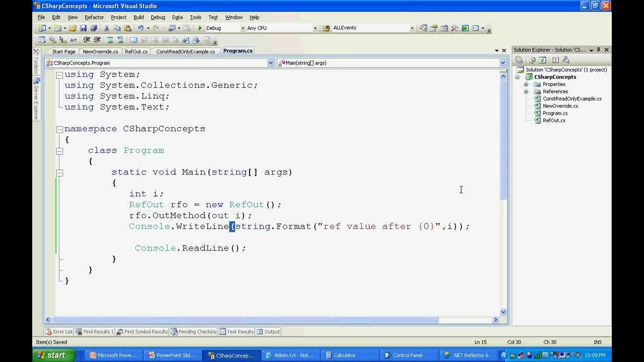Open Toolbox via hammer and wrench icon

[x=454, y=28]
